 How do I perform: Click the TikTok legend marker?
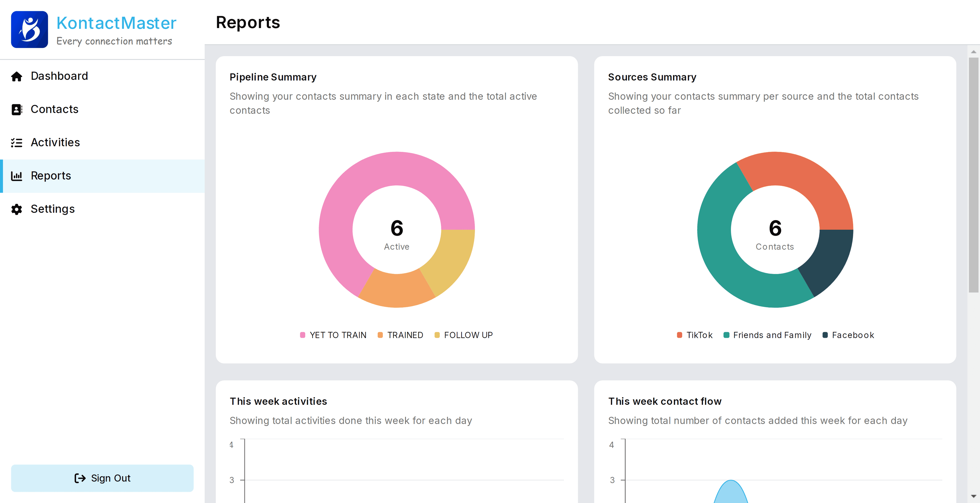tap(679, 335)
